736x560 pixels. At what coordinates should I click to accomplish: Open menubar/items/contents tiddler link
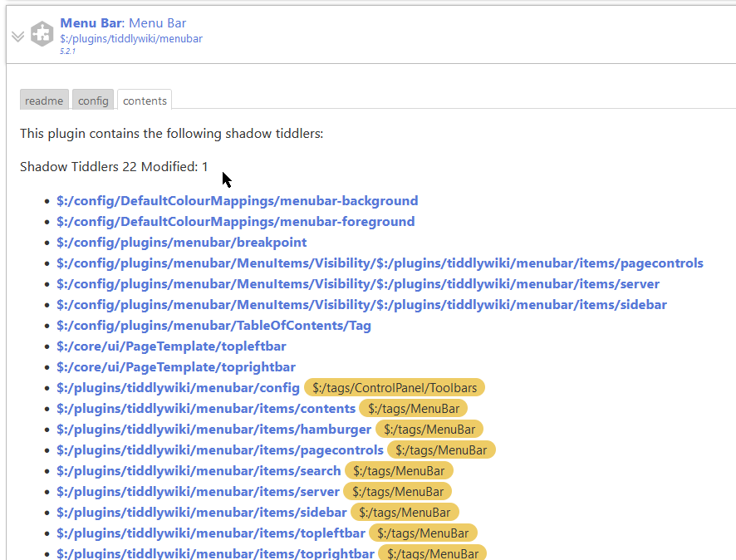coord(206,409)
